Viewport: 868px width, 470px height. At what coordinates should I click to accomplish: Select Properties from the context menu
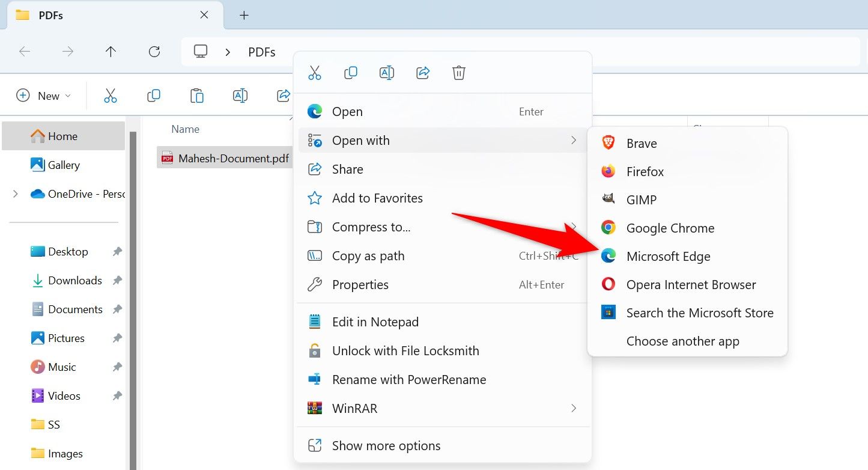click(x=360, y=284)
